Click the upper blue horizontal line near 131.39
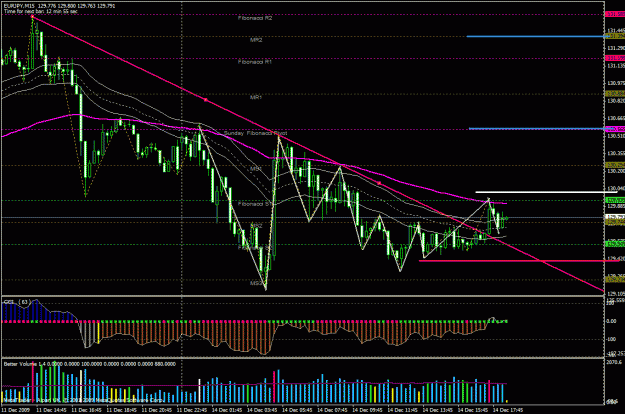Screen dimensions: 625x414 tap(537, 36)
